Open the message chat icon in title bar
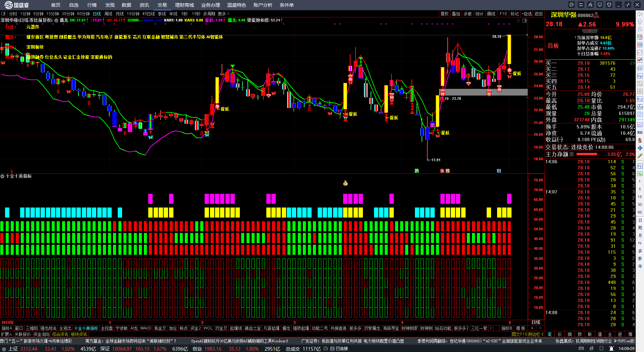 click(572, 5)
